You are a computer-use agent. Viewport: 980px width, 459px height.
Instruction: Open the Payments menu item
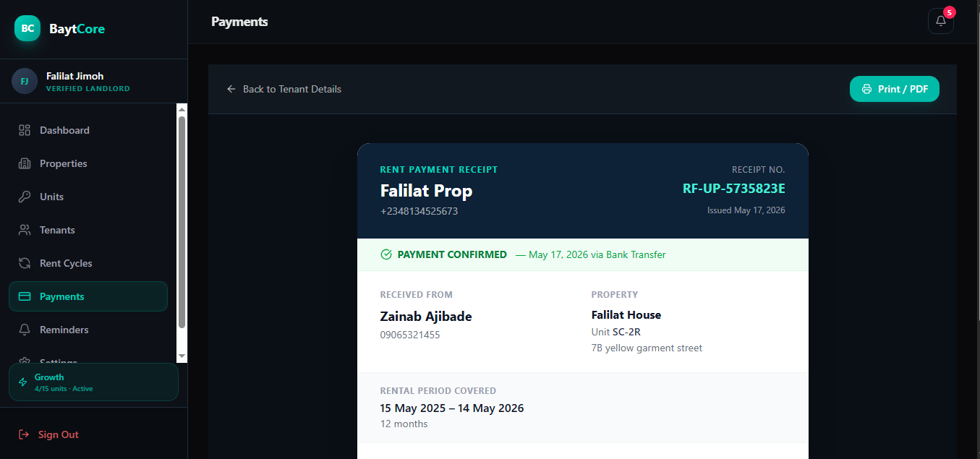click(x=88, y=296)
